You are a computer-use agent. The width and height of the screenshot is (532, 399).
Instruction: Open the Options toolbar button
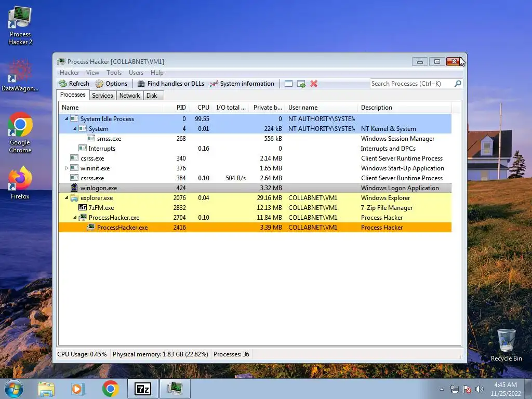[x=111, y=84]
